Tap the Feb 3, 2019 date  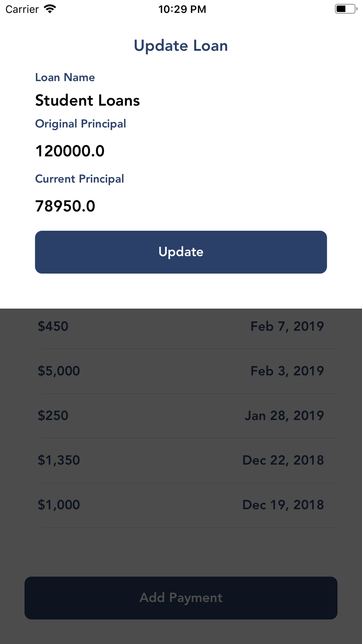287,371
